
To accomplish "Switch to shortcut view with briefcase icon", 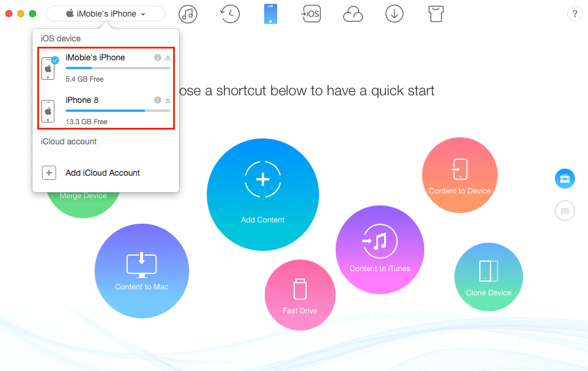I will coord(565,179).
